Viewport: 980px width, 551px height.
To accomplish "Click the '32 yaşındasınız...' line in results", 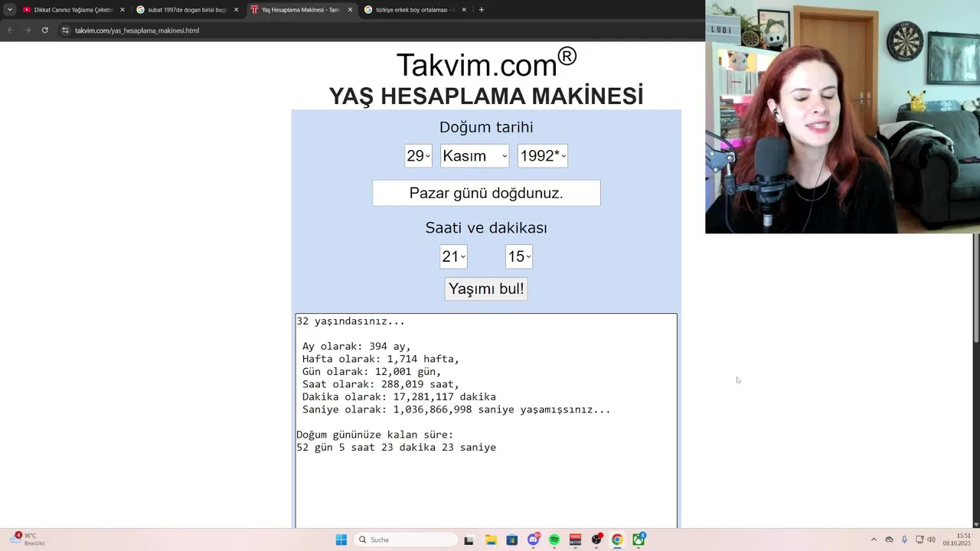I will 351,321.
